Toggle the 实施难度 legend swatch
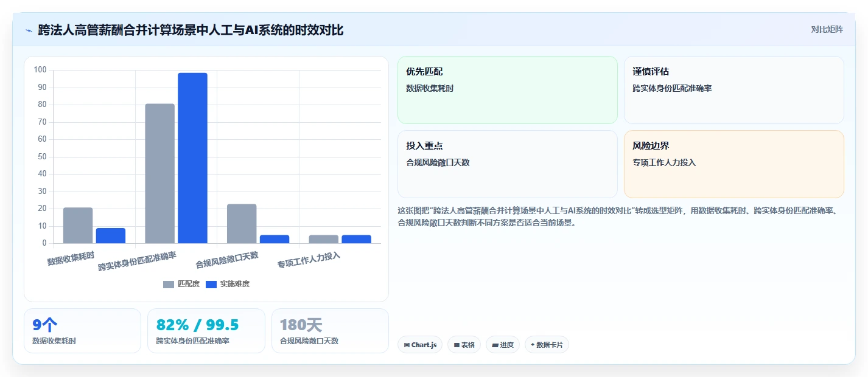868x377 pixels. pyautogui.click(x=211, y=284)
